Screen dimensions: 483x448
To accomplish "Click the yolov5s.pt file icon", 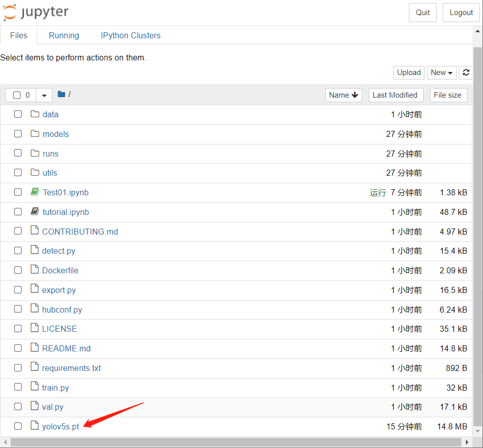I will point(35,426).
